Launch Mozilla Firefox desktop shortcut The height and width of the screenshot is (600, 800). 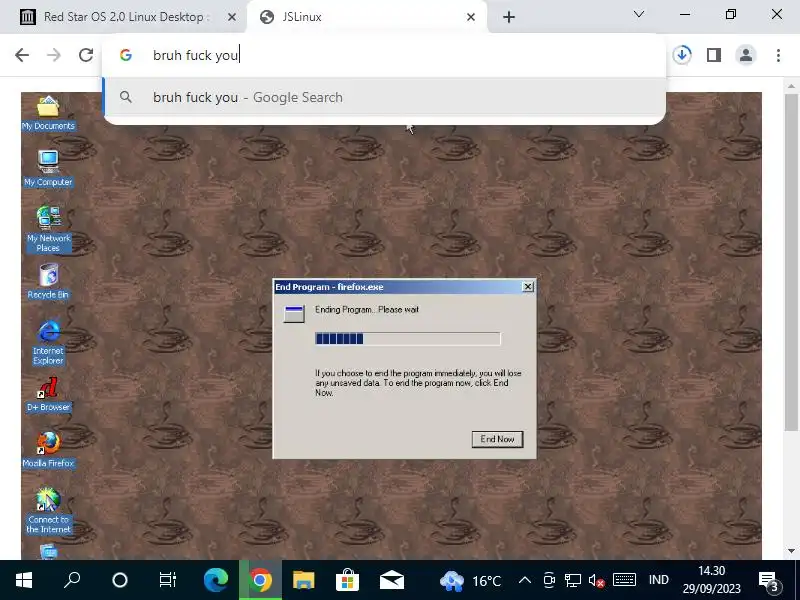point(48,450)
